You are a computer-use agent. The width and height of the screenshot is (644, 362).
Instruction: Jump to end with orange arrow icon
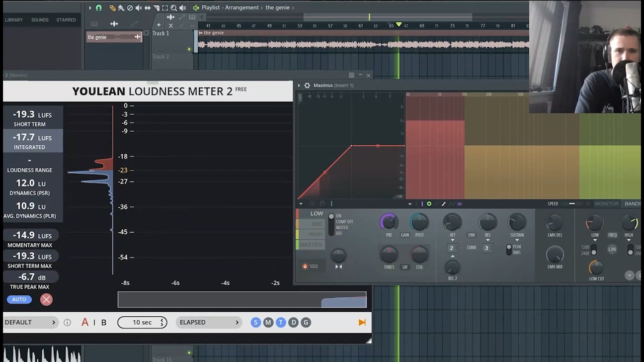(362, 322)
